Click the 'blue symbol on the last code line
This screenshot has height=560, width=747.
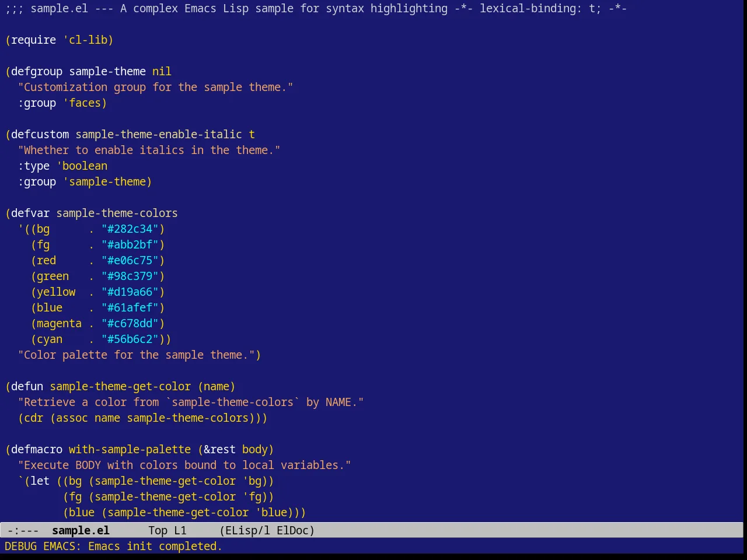point(271,512)
